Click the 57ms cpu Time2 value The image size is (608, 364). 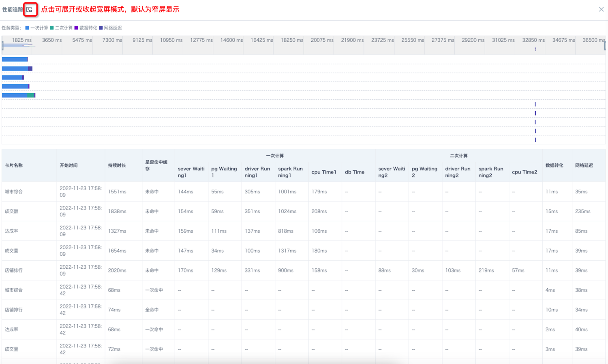518,270
